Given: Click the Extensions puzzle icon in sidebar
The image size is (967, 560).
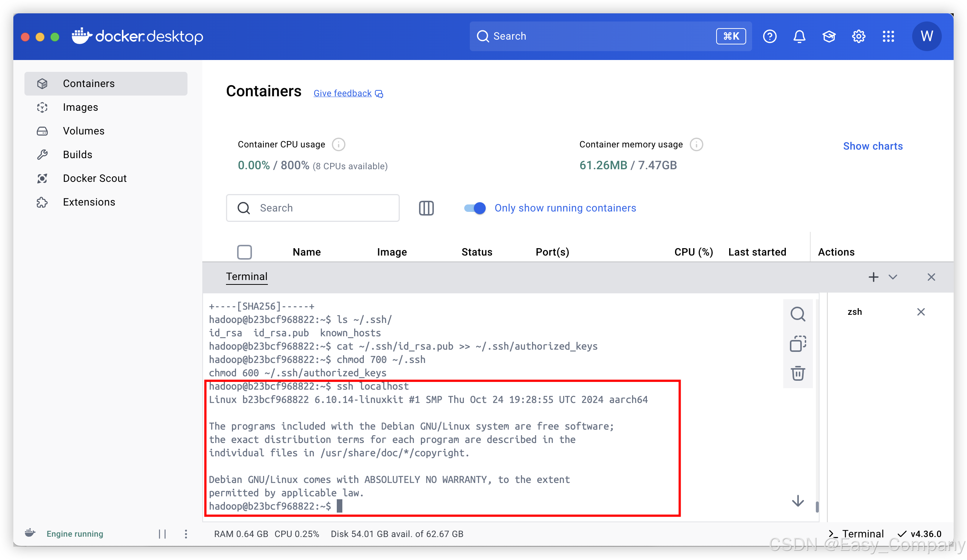Looking at the screenshot, I should (x=42, y=202).
